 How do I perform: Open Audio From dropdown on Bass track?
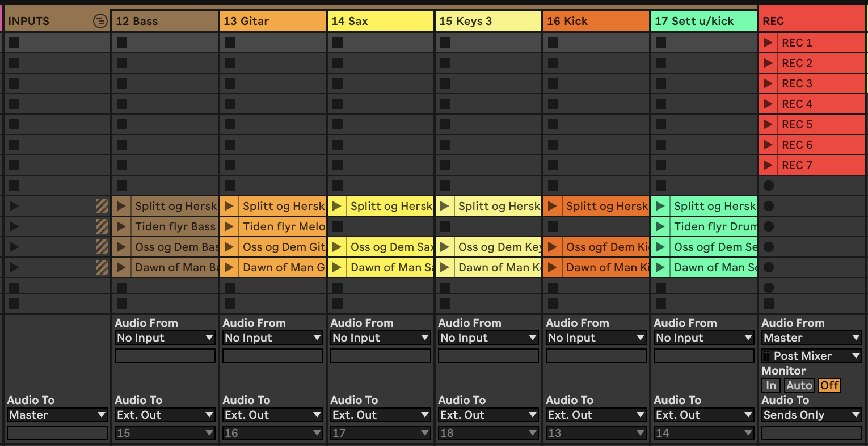tap(165, 338)
